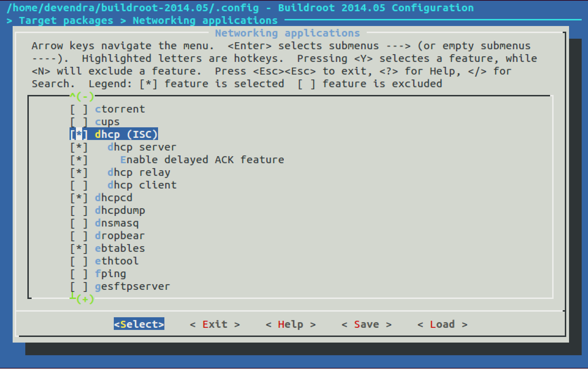Check the dhcpdump checkbox
This screenshot has height=370, width=588.
pyautogui.click(x=79, y=211)
